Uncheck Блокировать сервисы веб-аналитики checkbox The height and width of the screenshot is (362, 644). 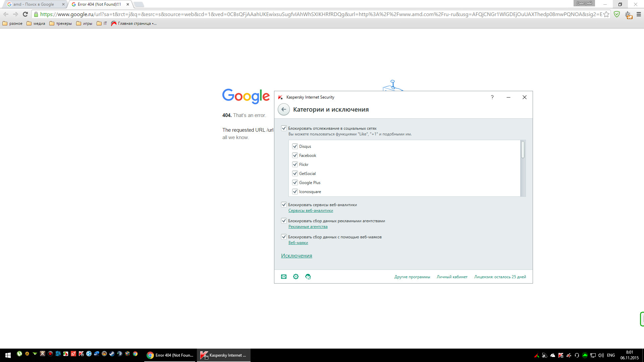284,204
